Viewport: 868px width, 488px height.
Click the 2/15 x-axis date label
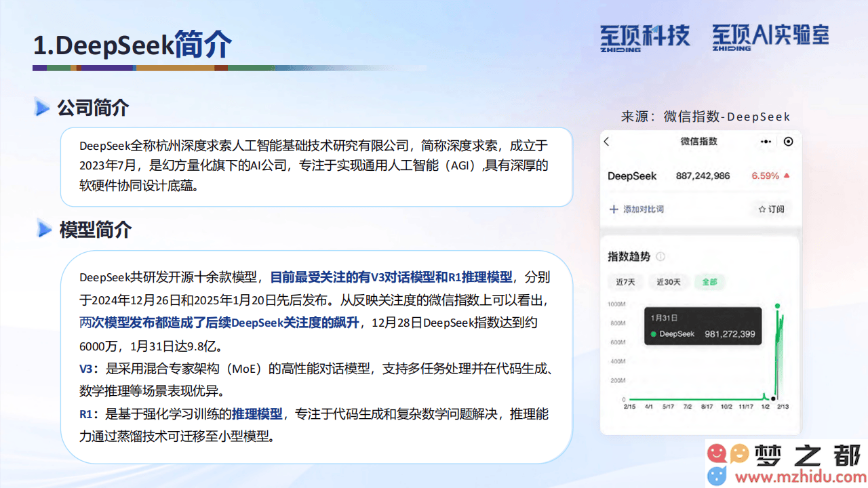pyautogui.click(x=629, y=407)
